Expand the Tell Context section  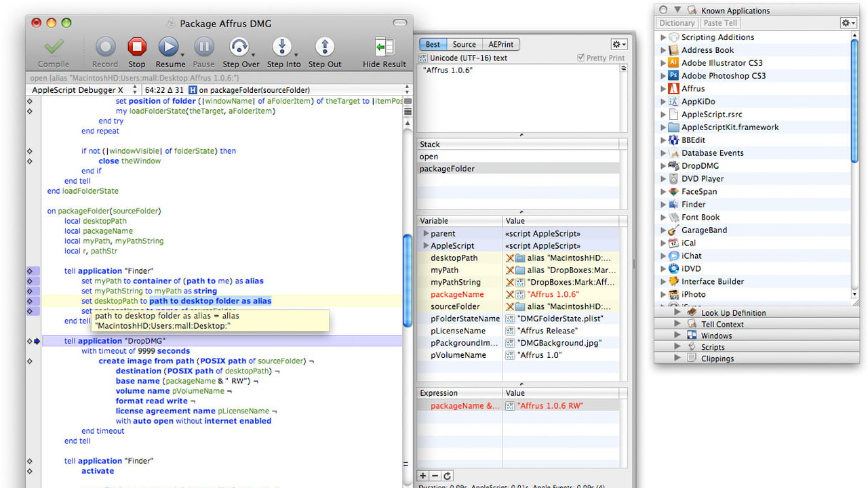(x=677, y=324)
